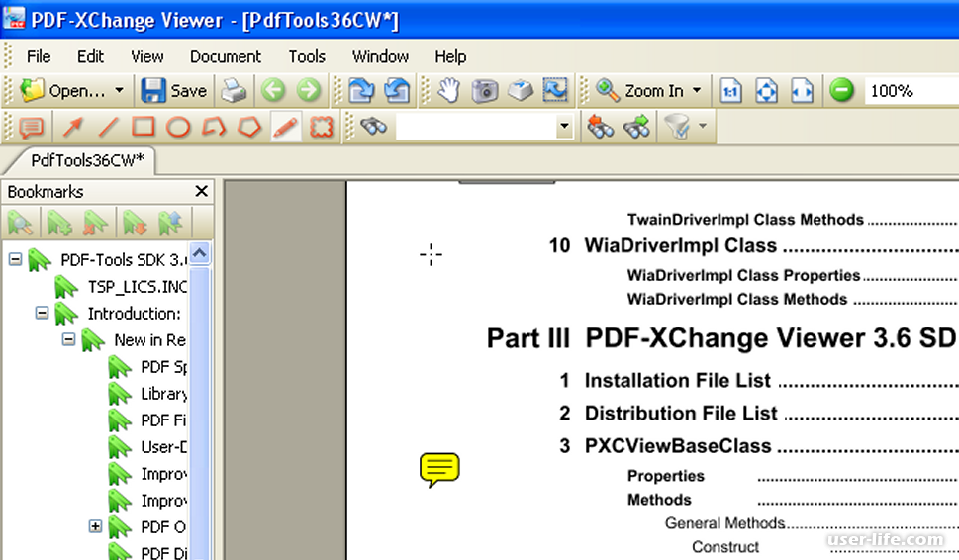Viewport: 959px width, 560px height.
Task: Go to previous view with green back arrow
Action: 273,91
